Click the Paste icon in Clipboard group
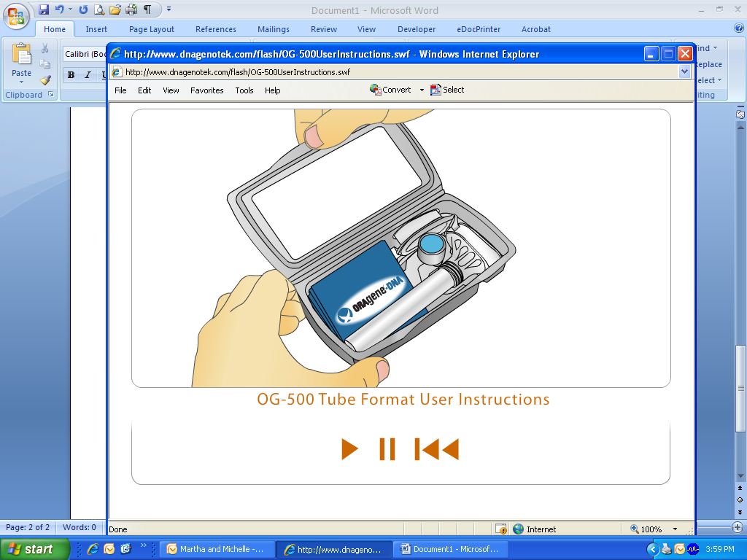747x560 pixels. click(21, 54)
